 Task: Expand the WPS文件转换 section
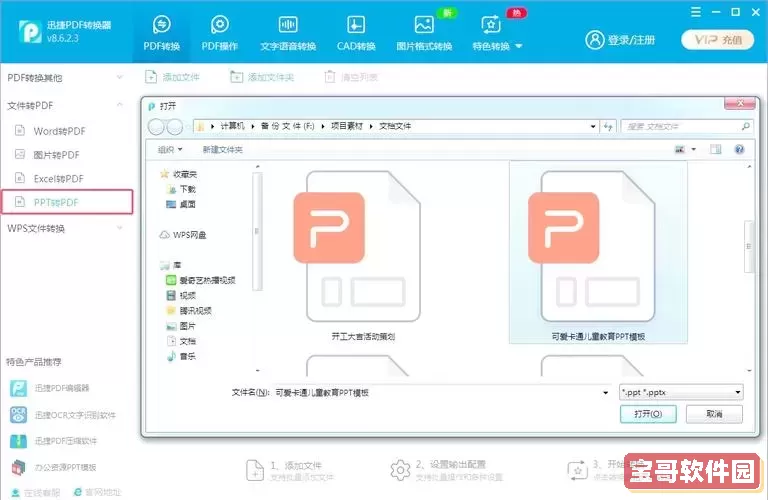[x=64, y=228]
